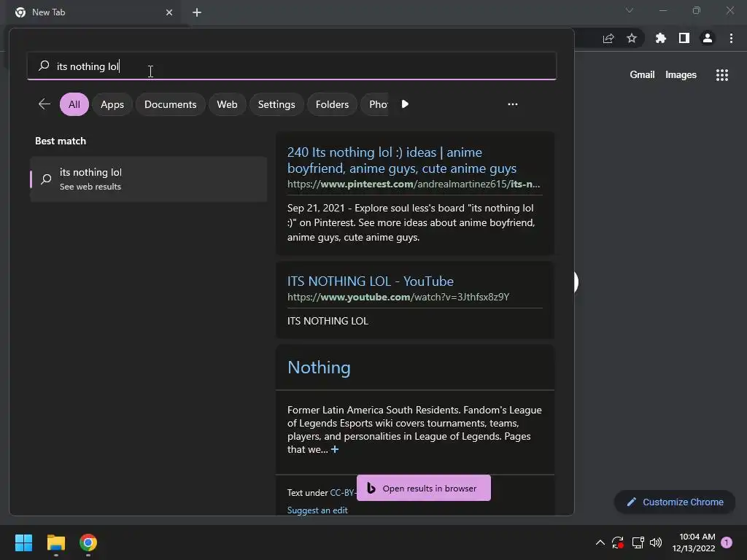The image size is (747, 560).
Task: Go back using the left arrow icon
Action: 44,104
